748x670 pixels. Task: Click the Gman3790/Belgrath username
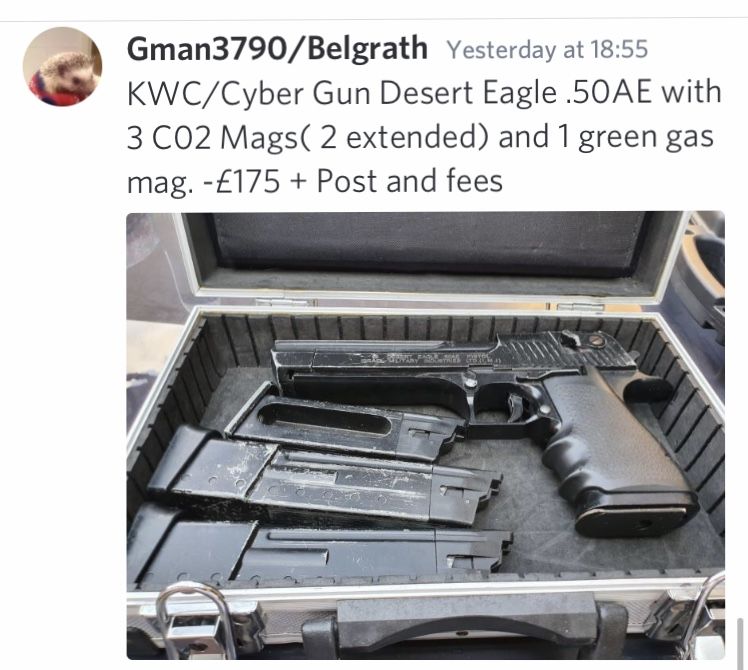click(x=277, y=49)
